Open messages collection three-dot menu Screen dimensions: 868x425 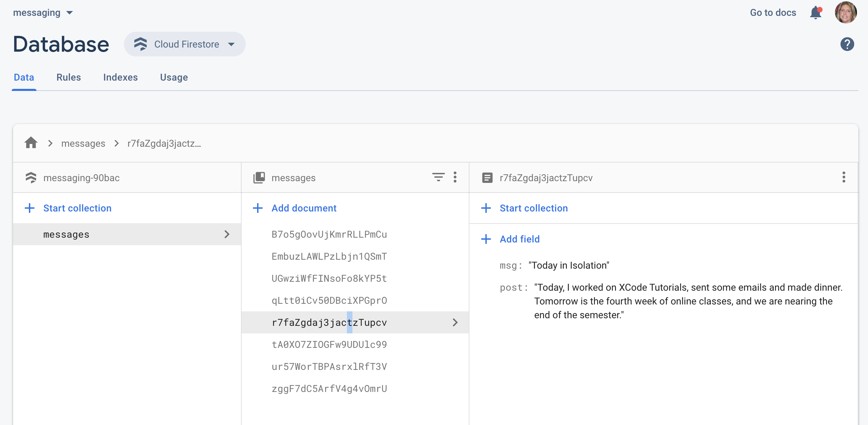tap(455, 177)
